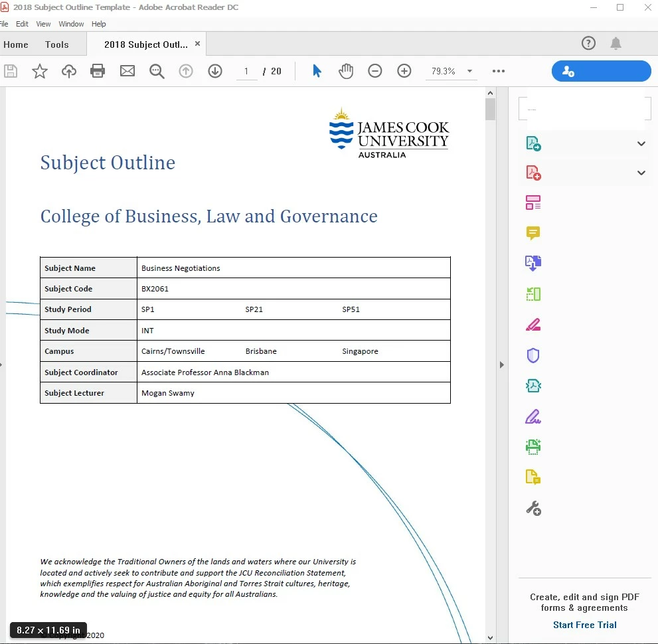Screen dimensions: 658x644
Task: Zoom in with plus icon
Action: pos(404,71)
